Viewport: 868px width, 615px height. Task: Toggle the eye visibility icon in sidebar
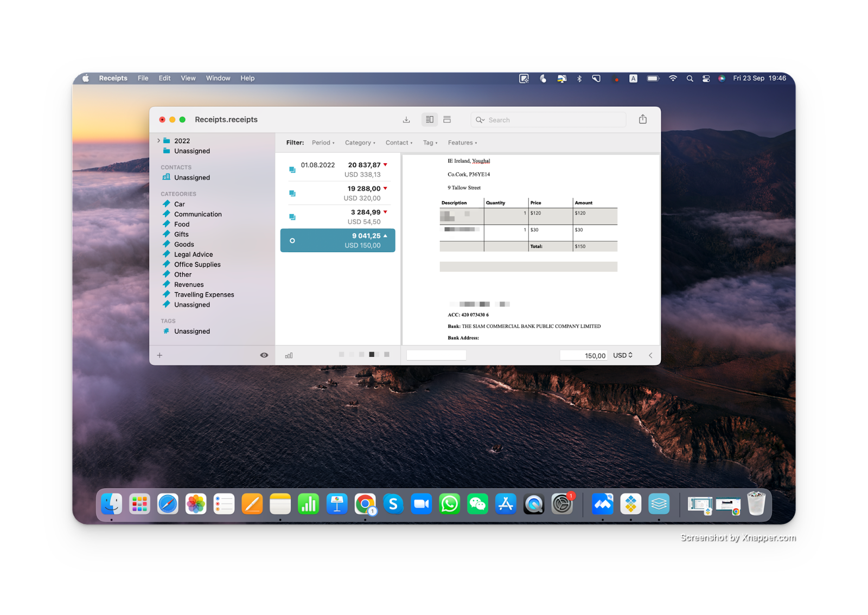[x=264, y=356]
